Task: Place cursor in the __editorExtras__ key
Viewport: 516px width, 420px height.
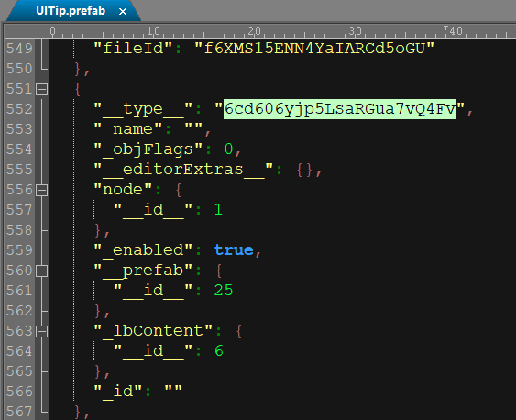Action: coord(183,170)
